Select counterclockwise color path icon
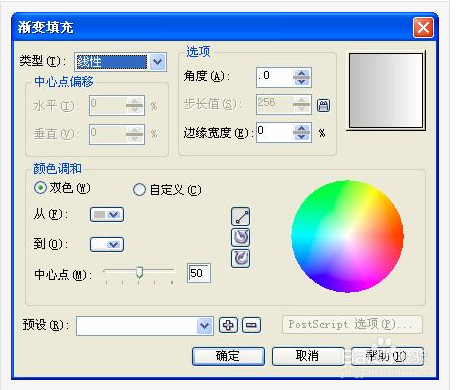 coord(240,238)
